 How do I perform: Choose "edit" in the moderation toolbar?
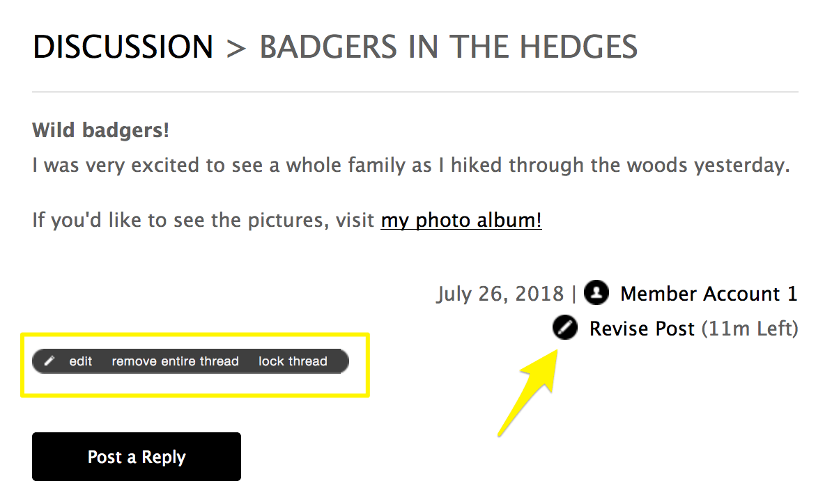[x=81, y=361]
